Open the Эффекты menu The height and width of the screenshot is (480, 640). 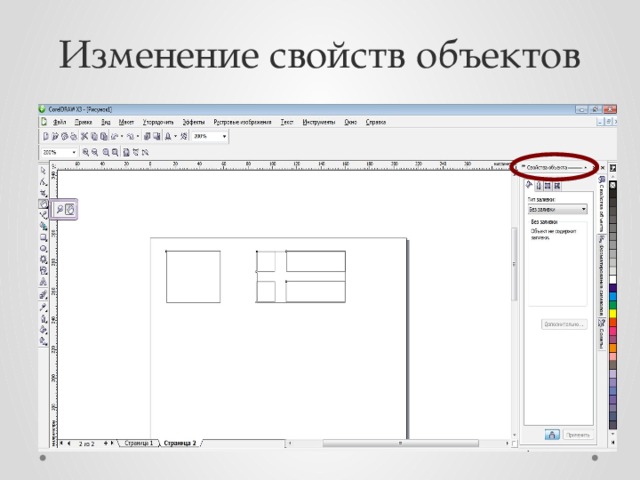coord(193,122)
